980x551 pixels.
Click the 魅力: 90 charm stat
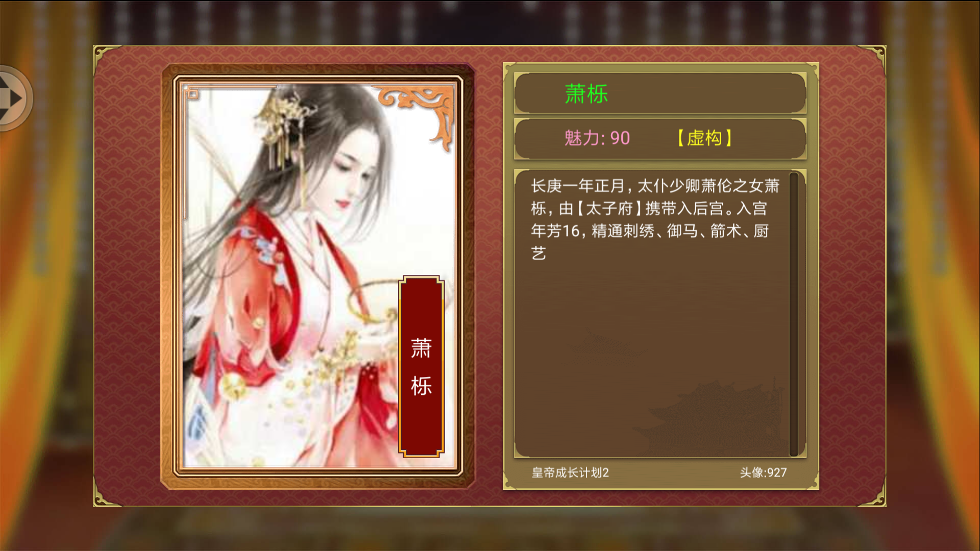(x=597, y=138)
